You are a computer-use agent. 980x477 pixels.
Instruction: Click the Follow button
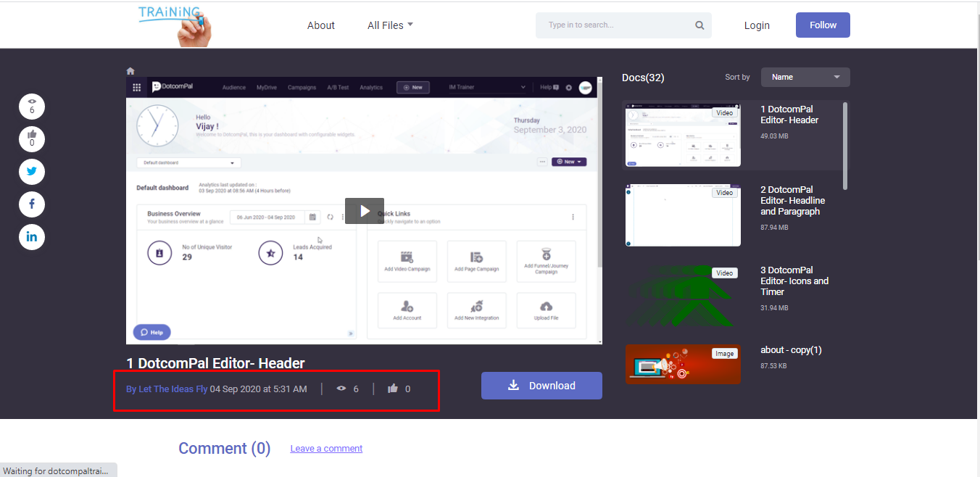(x=823, y=25)
